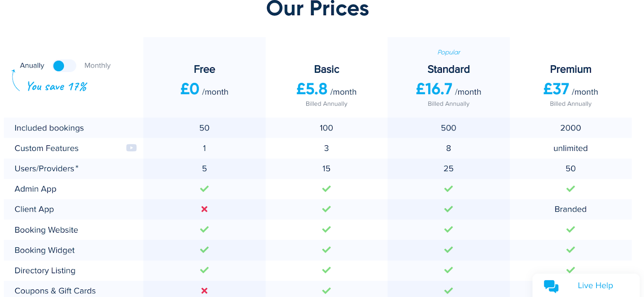Click the video icon beside Custom Features
Viewport: 644px width, 297px height.
(x=131, y=148)
